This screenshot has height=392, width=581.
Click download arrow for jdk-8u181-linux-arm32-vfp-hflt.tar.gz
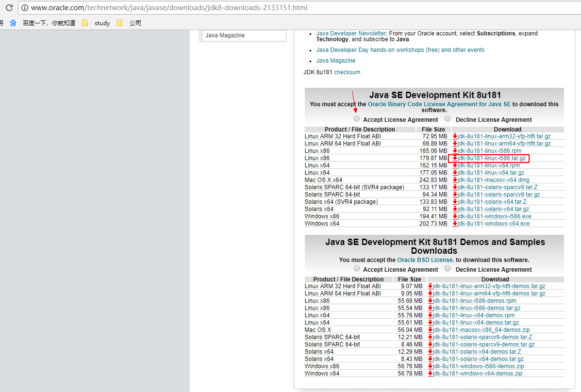coord(455,136)
